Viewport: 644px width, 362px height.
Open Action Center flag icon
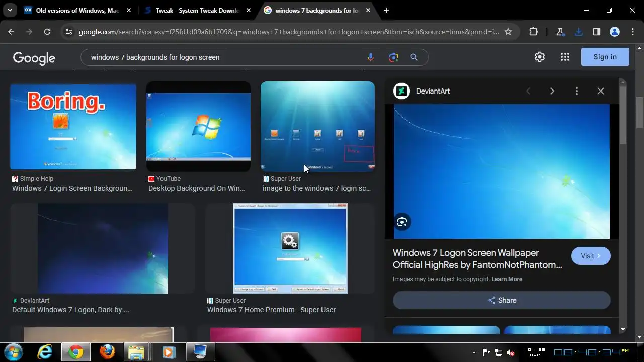tap(487, 352)
